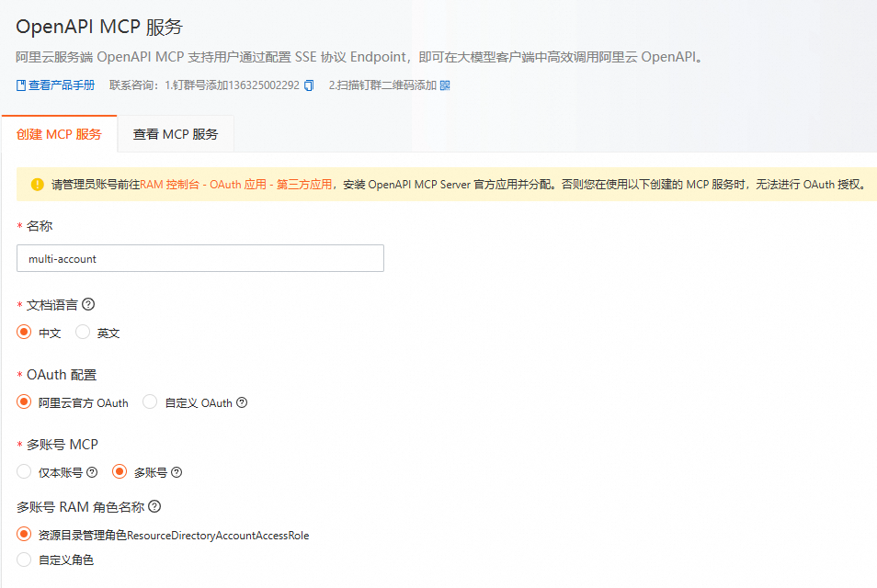This screenshot has width=877, height=588.
Task: Copy the DingTalk group number 136325002292
Action: point(309,85)
